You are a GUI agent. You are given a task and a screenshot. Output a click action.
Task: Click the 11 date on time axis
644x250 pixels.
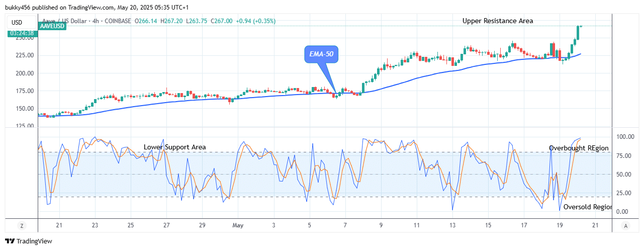tap(417, 225)
